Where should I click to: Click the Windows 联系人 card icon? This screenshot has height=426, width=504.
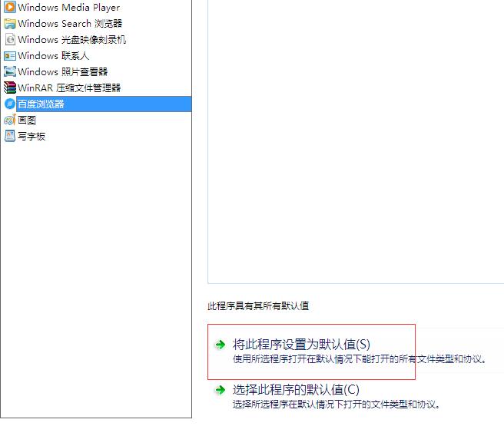(10, 56)
